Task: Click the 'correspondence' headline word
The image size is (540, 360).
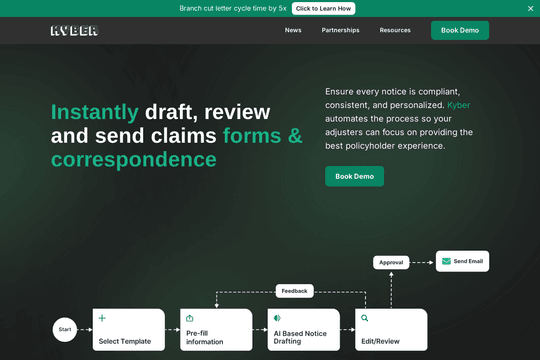Action: click(x=134, y=160)
